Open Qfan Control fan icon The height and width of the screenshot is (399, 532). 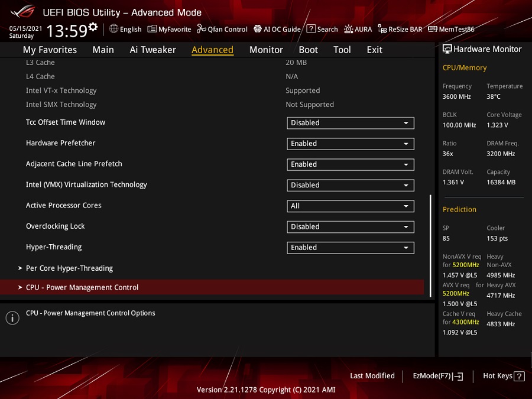201,29
